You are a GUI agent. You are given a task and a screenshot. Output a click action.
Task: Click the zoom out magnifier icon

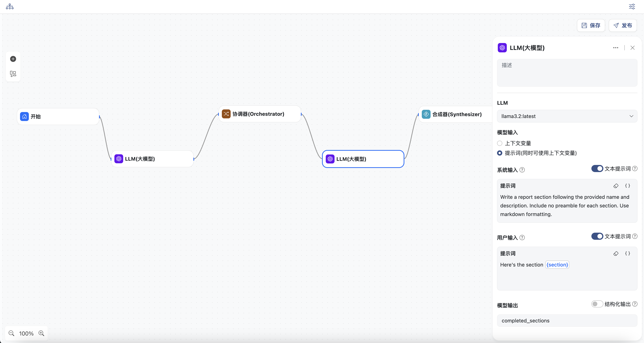(x=11, y=333)
